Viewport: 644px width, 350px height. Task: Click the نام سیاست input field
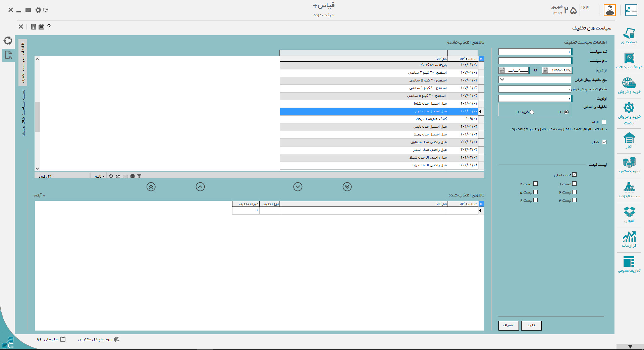[535, 61]
